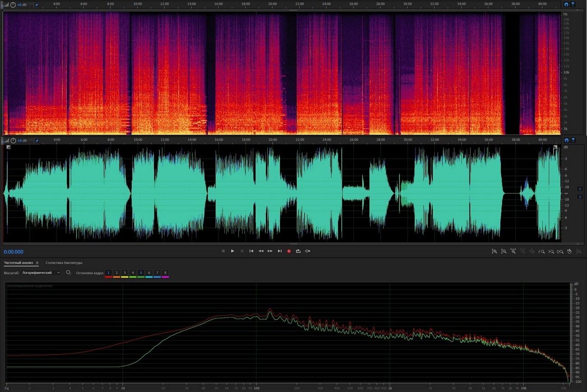Click hold frame button 5

pyautogui.click(x=141, y=273)
